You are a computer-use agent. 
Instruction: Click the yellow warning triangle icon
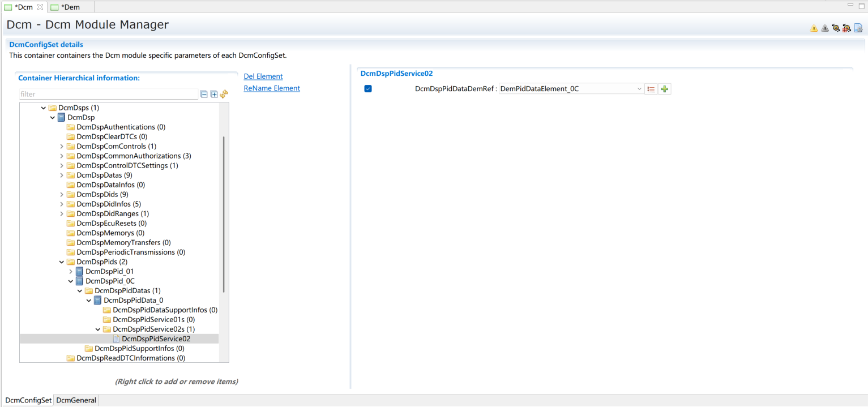tap(814, 28)
